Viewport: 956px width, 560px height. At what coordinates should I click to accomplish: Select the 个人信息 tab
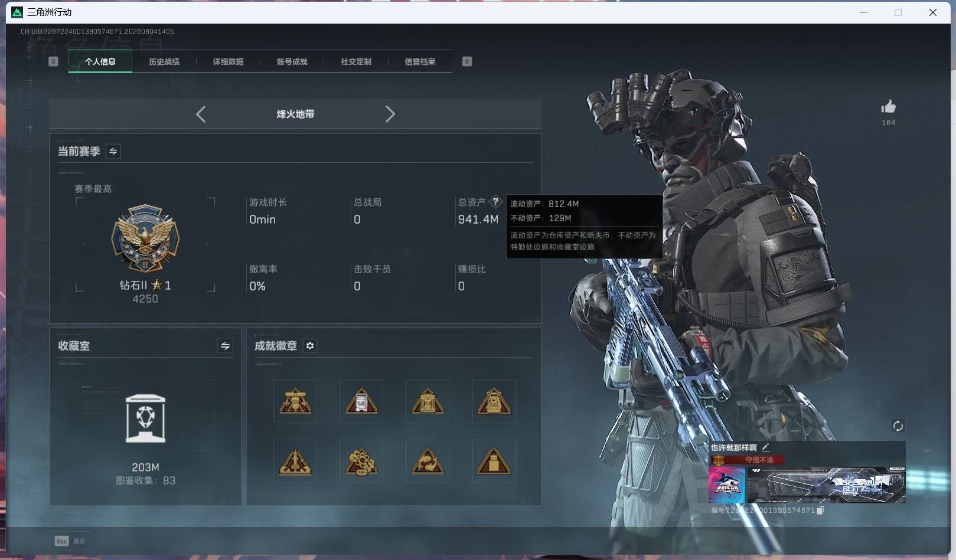[x=100, y=61]
